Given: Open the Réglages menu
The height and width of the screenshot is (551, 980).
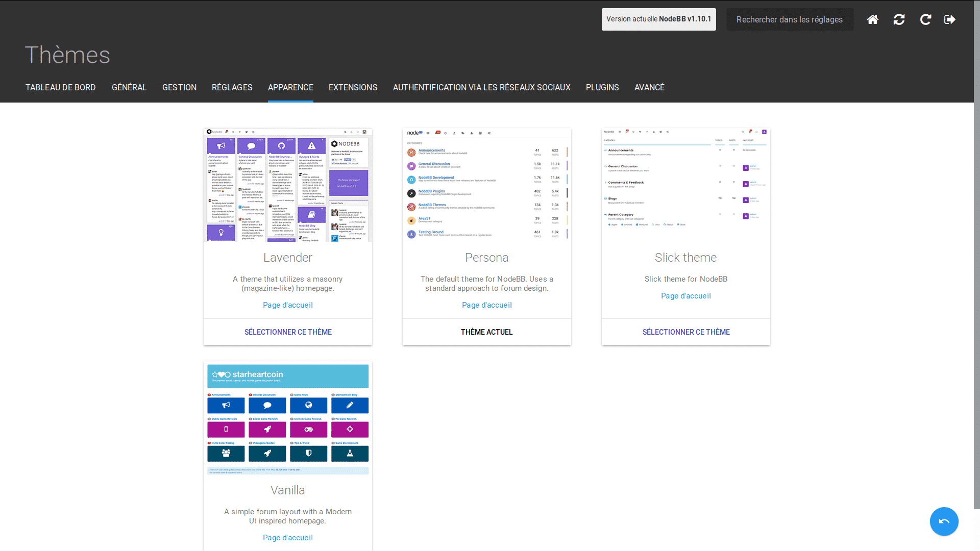Looking at the screenshot, I should (232, 87).
